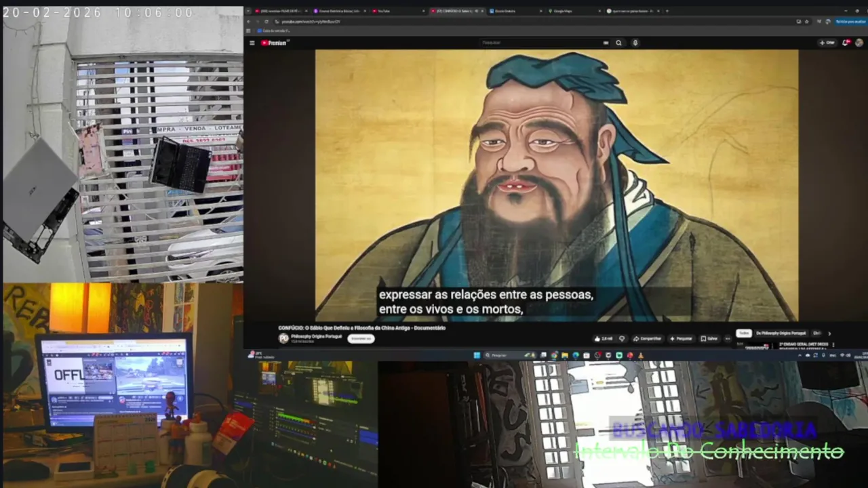The height and width of the screenshot is (488, 868).
Task: Click the video title 'CONFÚCIO: O Sábio Que Definiu'
Action: pyautogui.click(x=362, y=328)
